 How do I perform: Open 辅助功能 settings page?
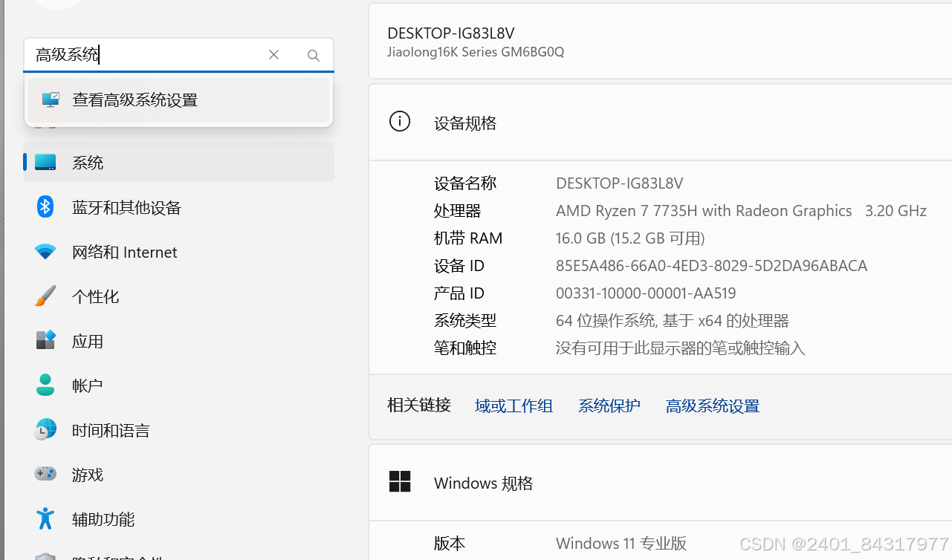pyautogui.click(x=178, y=519)
